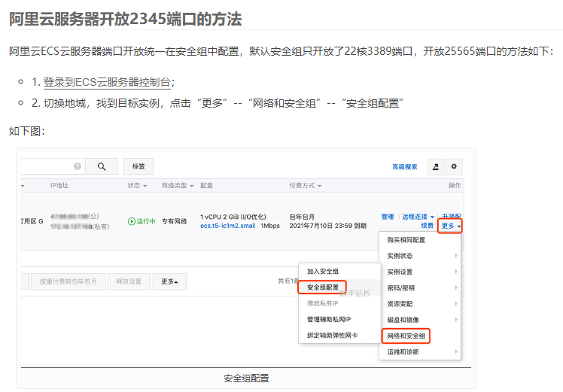This screenshot has height=392, width=563.
Task: Expand the 状态 column filter
Action: [137, 186]
